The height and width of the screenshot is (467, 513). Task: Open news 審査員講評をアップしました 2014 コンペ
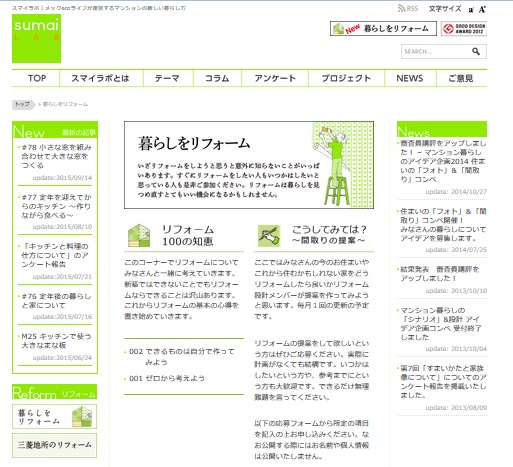(443, 161)
